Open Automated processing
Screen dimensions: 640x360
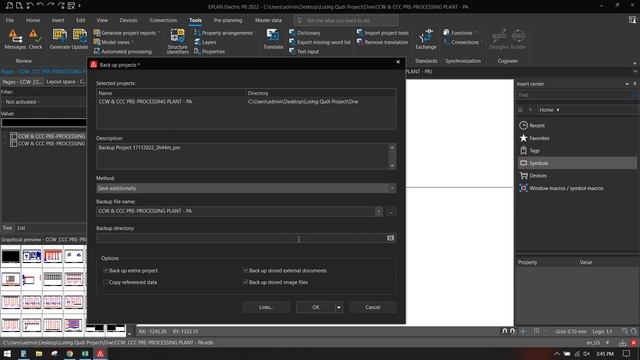coord(122,51)
